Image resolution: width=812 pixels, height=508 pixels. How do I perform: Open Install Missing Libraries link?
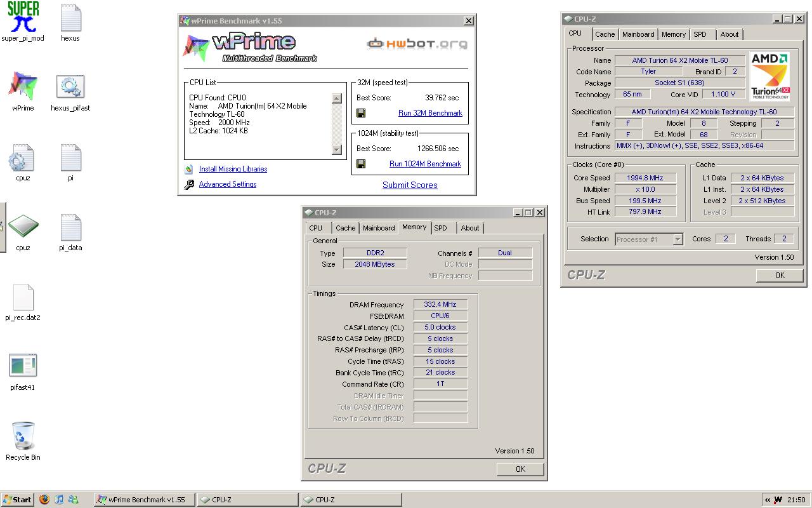coord(233,169)
